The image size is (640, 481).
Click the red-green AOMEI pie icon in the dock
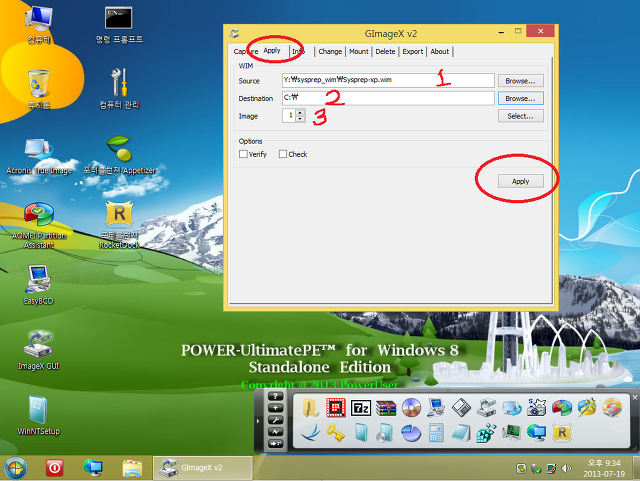coord(562,408)
